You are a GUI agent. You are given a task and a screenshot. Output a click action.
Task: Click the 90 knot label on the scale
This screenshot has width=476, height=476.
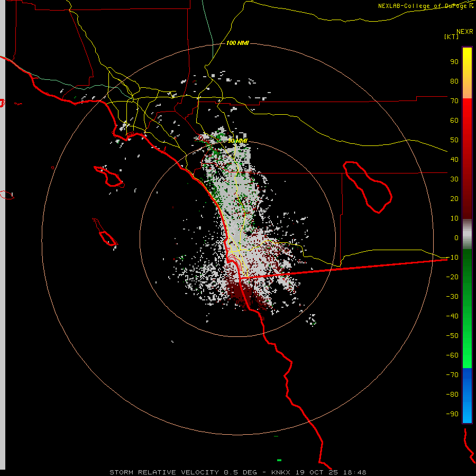coord(454,62)
